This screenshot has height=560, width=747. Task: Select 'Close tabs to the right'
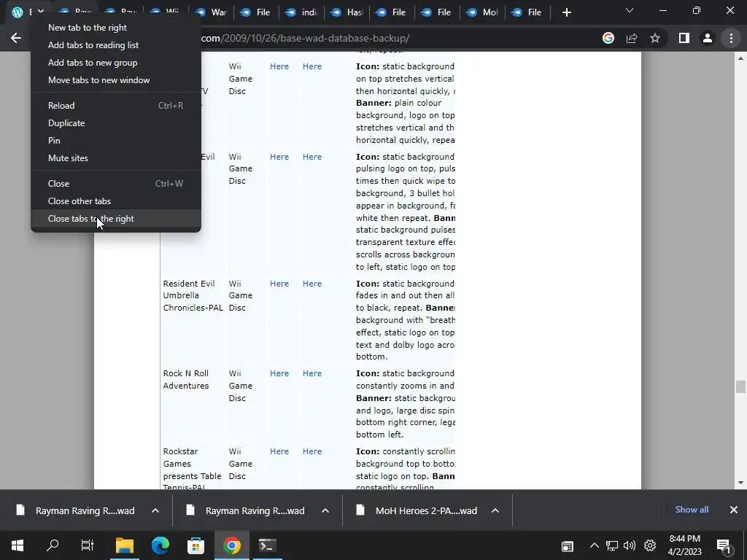click(x=116, y=219)
